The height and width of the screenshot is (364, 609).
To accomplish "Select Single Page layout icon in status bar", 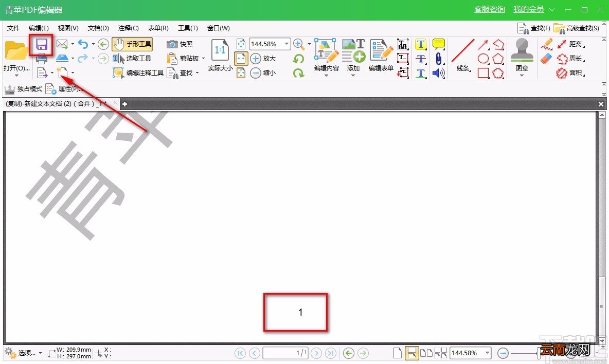I will pos(397,353).
